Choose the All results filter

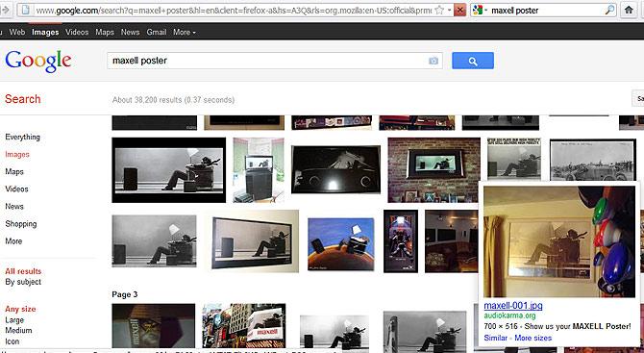[23, 271]
